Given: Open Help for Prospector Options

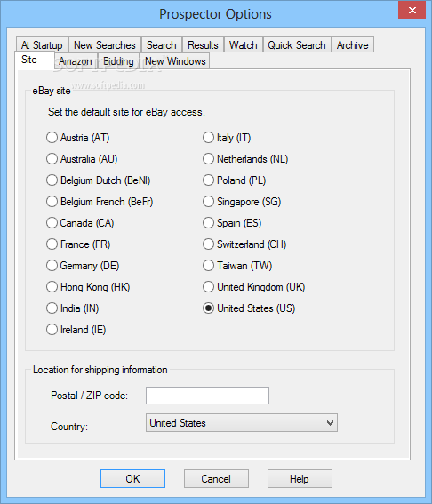Looking at the screenshot, I should point(300,478).
